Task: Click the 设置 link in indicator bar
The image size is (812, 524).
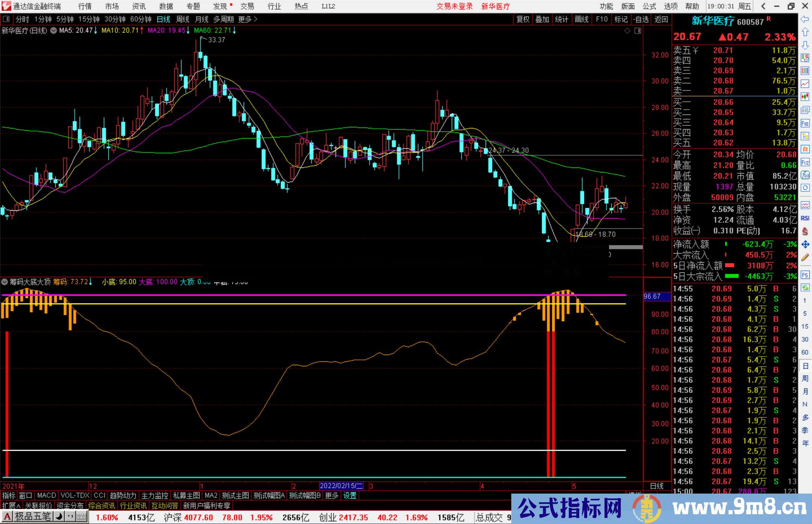Action: coord(350,495)
